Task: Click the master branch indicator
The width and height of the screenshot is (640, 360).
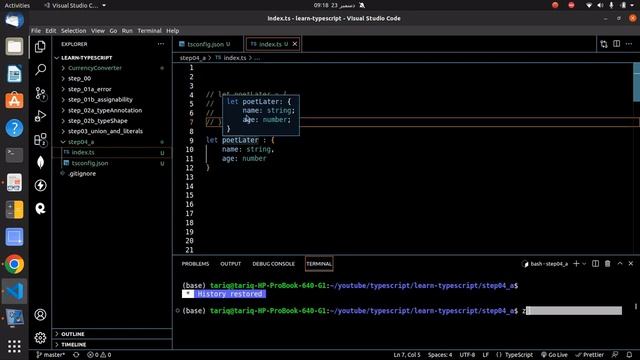Action: 51,355
